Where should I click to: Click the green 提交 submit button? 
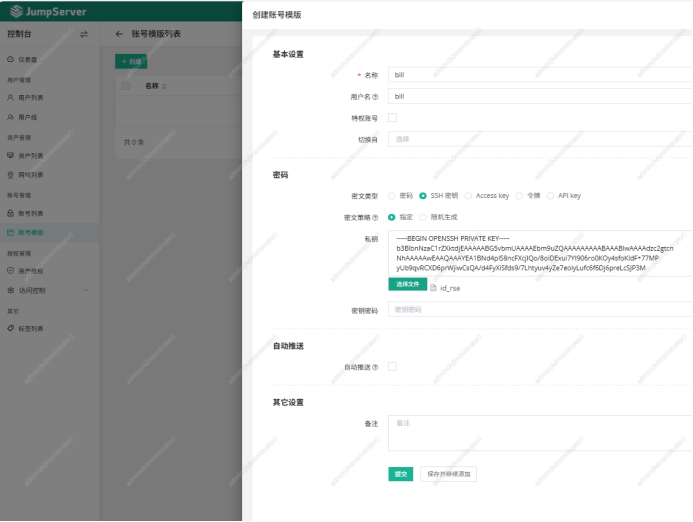(x=400, y=474)
